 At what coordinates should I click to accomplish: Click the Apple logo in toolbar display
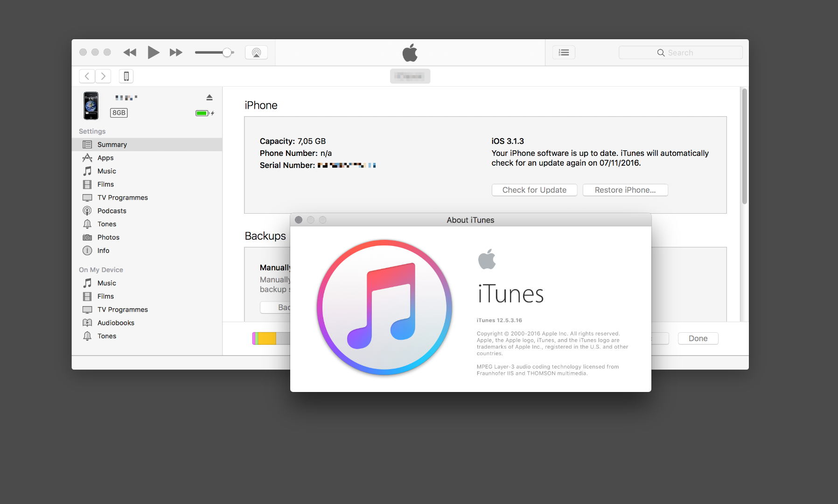tap(410, 52)
